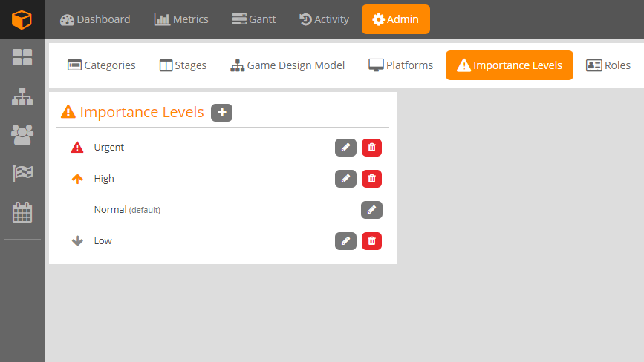This screenshot has width=644, height=362.
Task: Open the milestones flag sidebar icon
Action: (22, 174)
